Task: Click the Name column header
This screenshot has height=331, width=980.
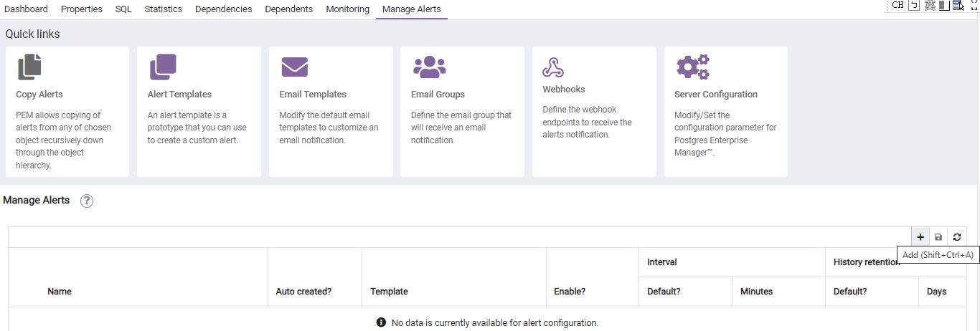Action: (60, 292)
